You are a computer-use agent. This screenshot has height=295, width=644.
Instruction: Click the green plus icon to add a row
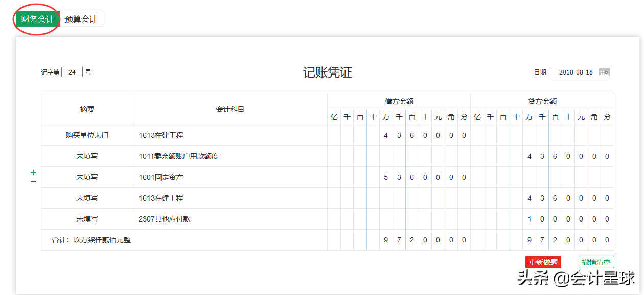point(33,171)
